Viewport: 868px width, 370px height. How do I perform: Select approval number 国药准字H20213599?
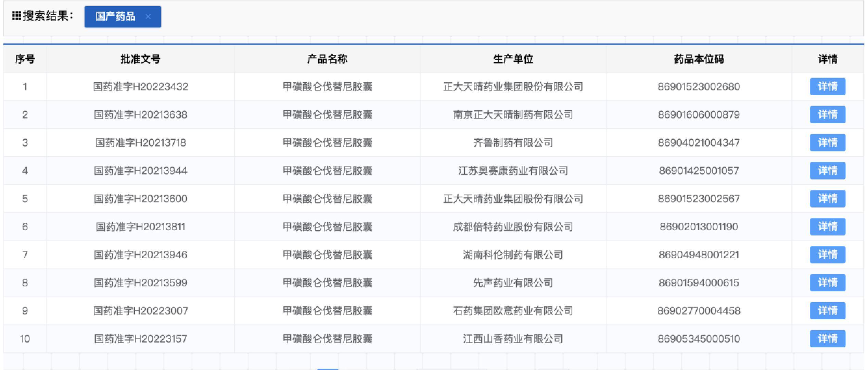coord(140,283)
